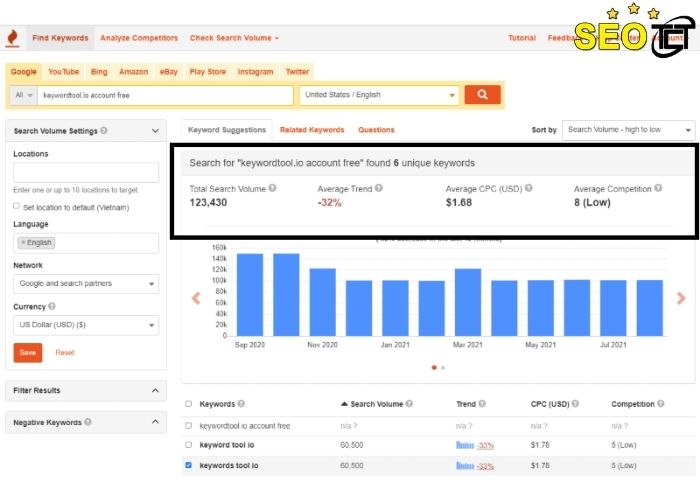
Task: Click the -33% trend link for keywords tool io
Action: coord(485,466)
